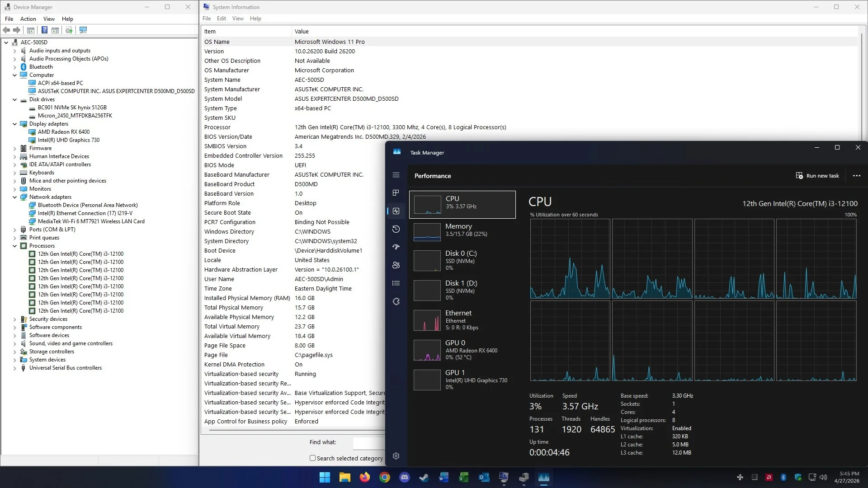The image size is (868, 488).
Task: Select the Processor row in System Information
Action: (x=529, y=127)
